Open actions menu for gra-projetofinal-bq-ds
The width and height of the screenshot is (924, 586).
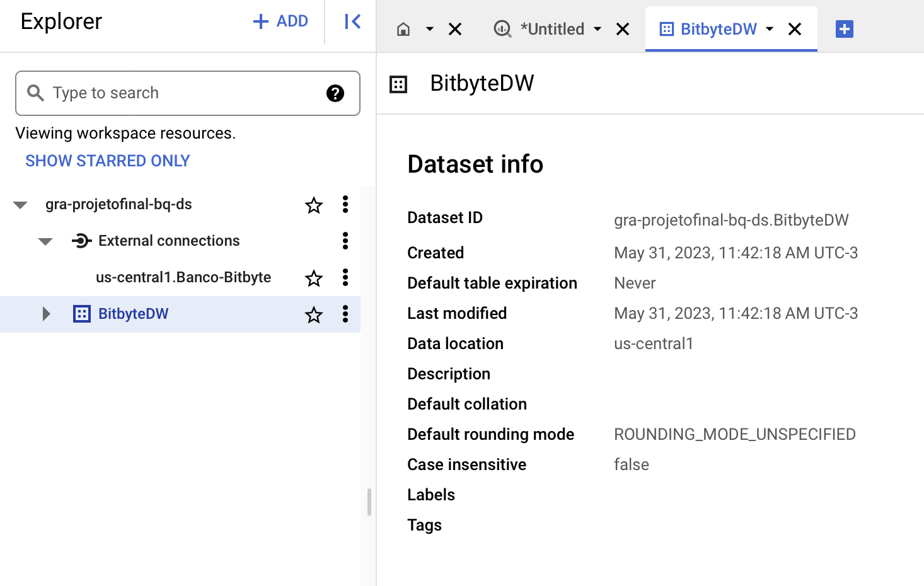pos(345,204)
